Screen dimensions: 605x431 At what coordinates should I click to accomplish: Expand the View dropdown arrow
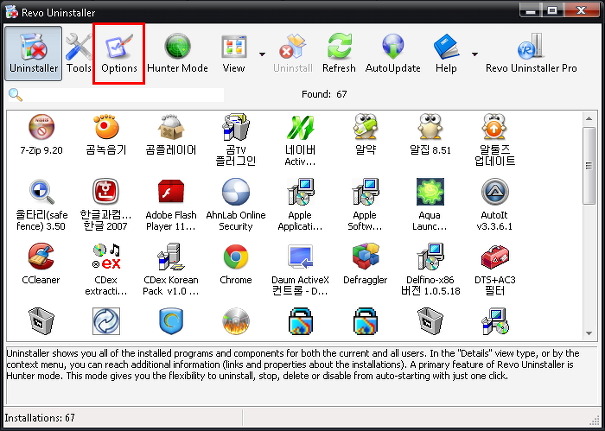[262, 54]
